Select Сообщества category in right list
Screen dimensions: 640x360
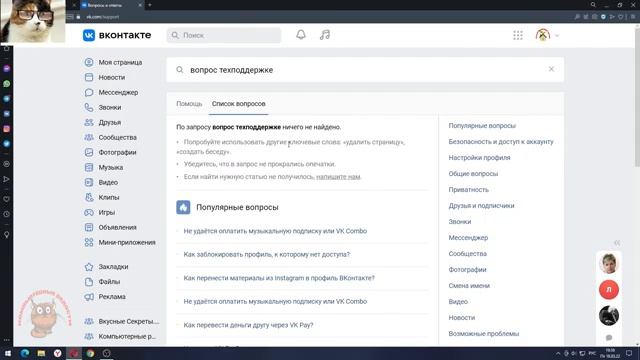(x=467, y=253)
